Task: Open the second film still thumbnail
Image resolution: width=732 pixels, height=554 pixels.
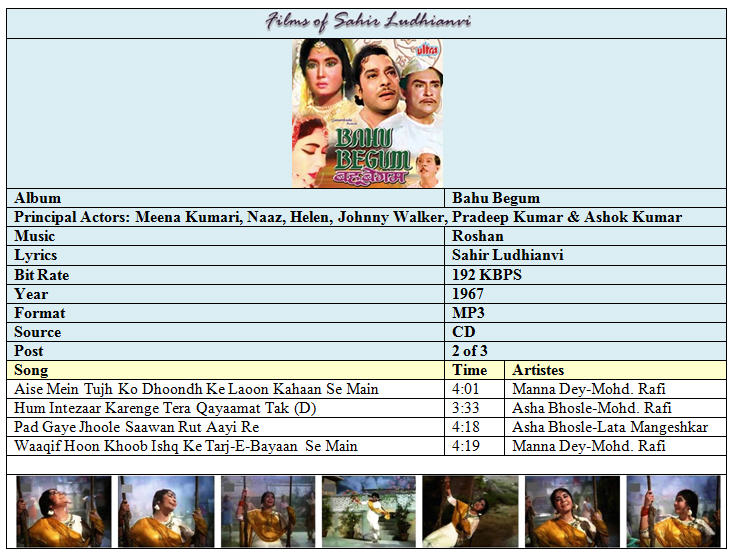Action: coord(166,512)
